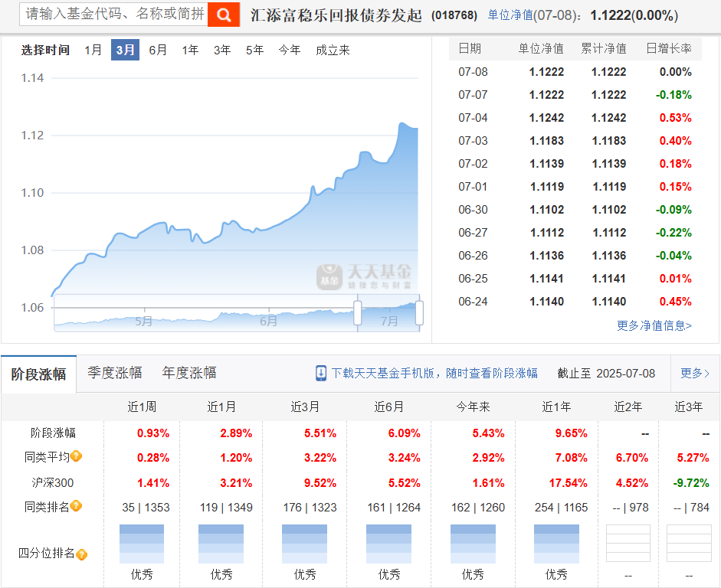Click 06-25 daily change 0.01%
Image resolution: width=721 pixels, height=588 pixels.
point(676,279)
